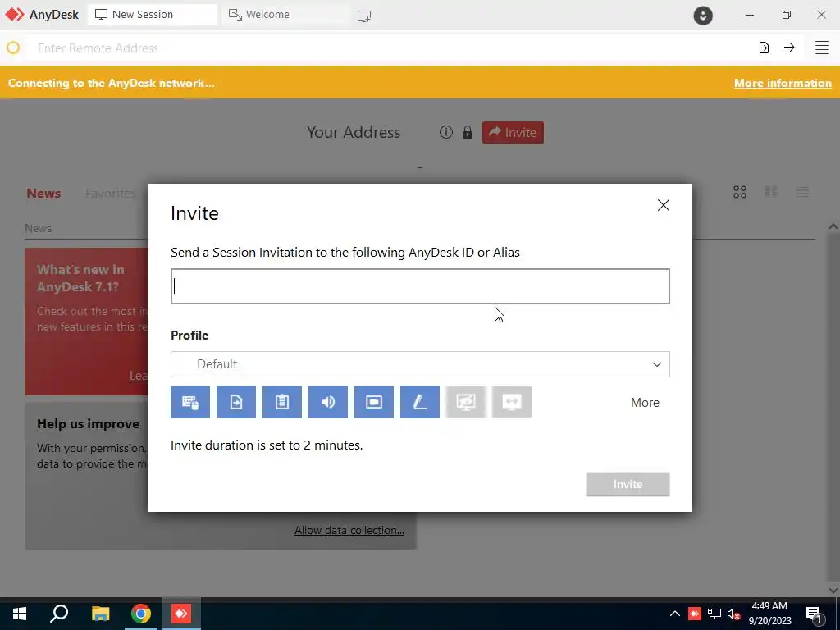Viewport: 840px width, 630px height.
Task: Select the Favorites tab
Action: (111, 194)
